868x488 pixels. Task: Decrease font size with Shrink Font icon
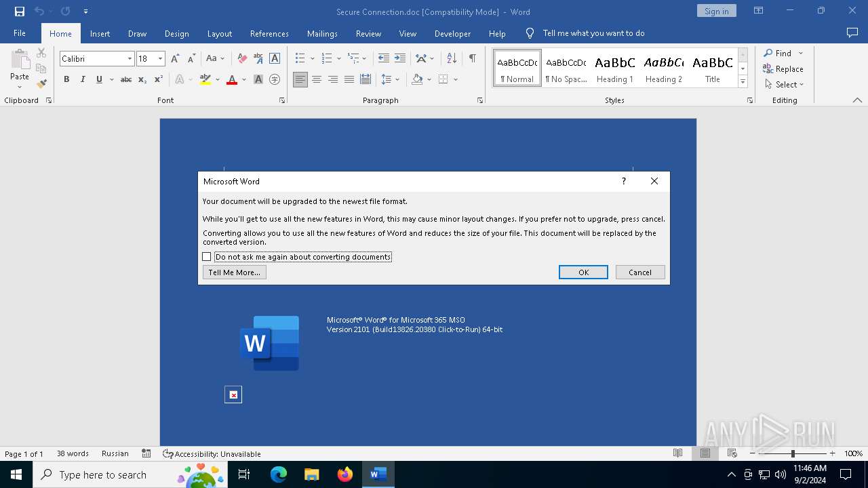coord(192,59)
